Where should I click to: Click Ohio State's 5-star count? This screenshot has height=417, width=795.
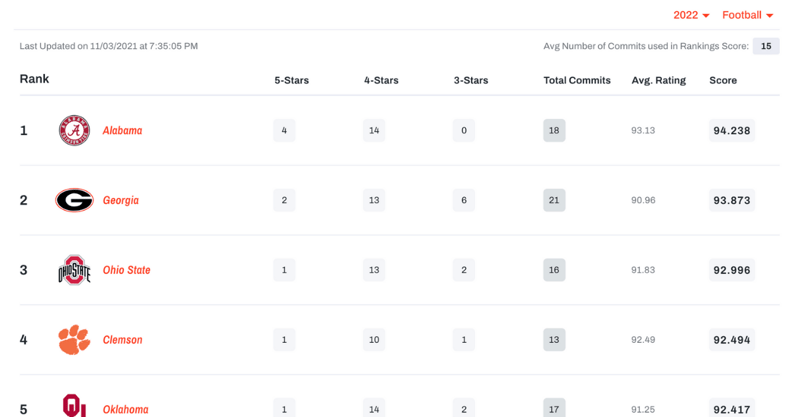point(284,270)
